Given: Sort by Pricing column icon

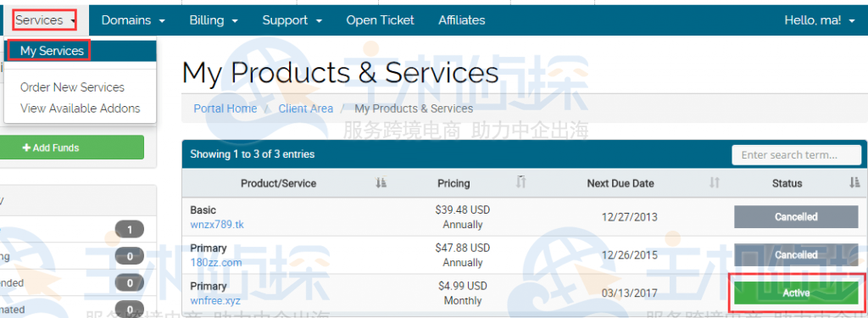Looking at the screenshot, I should point(520,181).
